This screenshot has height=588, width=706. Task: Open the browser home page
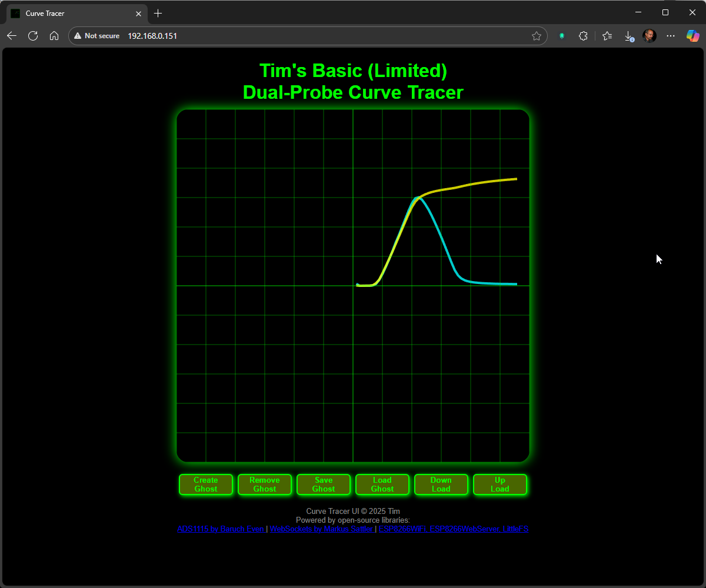(54, 36)
